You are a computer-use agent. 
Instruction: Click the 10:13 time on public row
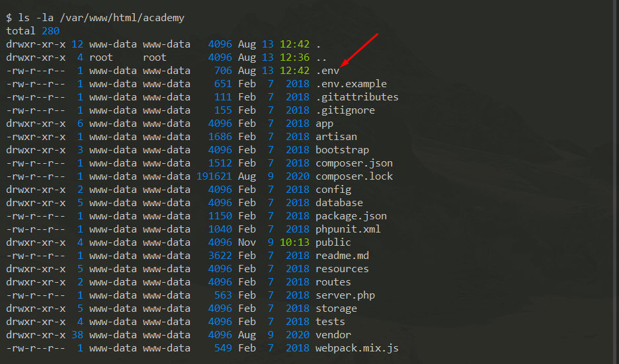tap(294, 242)
